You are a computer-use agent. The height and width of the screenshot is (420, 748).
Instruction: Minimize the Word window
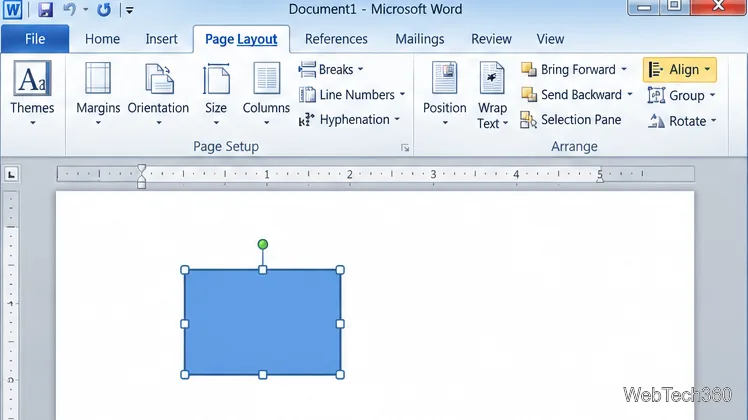click(644, 7)
